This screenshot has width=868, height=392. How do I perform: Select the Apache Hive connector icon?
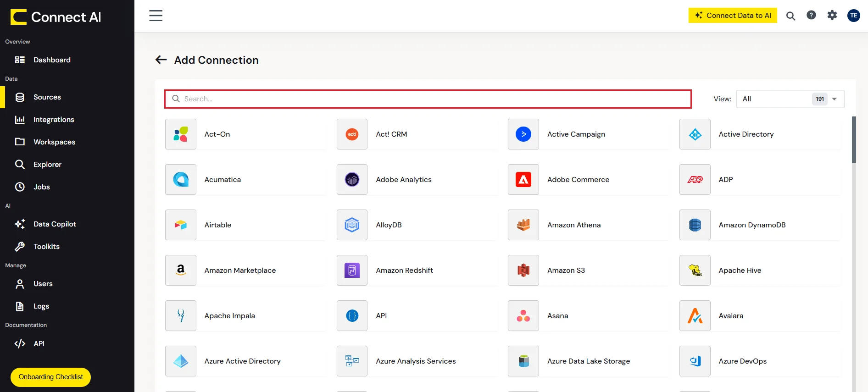(x=695, y=271)
